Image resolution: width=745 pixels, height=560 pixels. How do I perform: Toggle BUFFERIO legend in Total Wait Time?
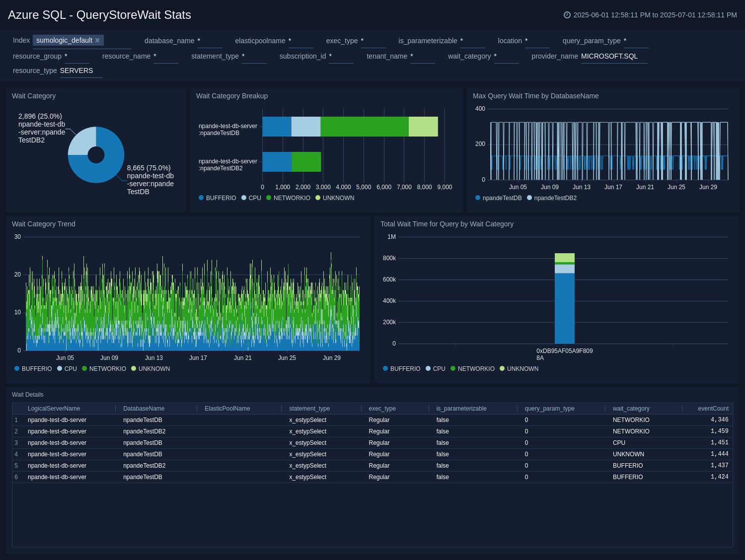pyautogui.click(x=402, y=369)
